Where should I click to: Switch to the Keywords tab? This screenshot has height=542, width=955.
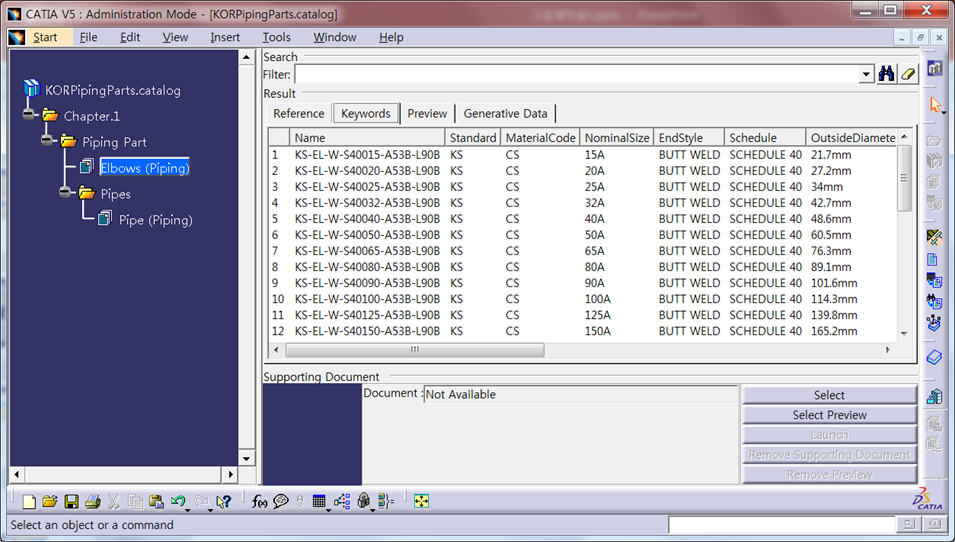pyautogui.click(x=365, y=114)
